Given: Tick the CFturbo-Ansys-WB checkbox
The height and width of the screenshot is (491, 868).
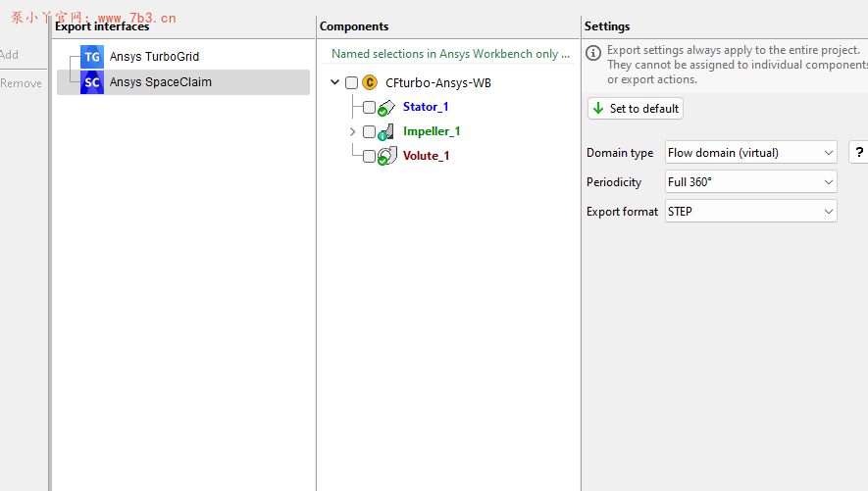Looking at the screenshot, I should (x=351, y=83).
